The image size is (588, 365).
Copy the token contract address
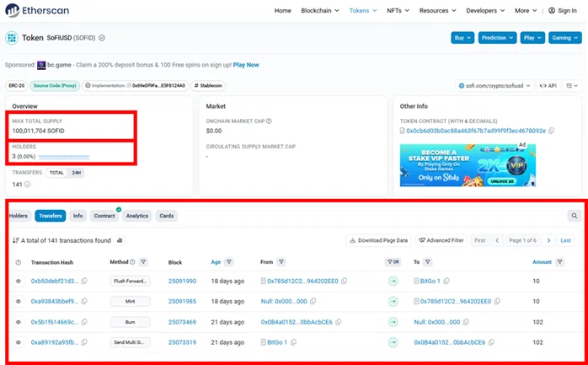[x=551, y=131]
